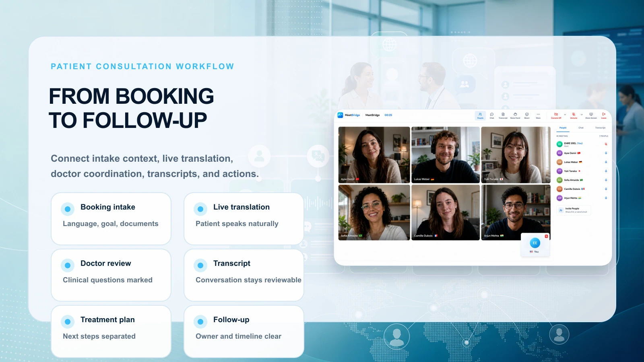Toggle Arjun Mehta's microphone icon in list
The height and width of the screenshot is (362, 644).
(606, 198)
